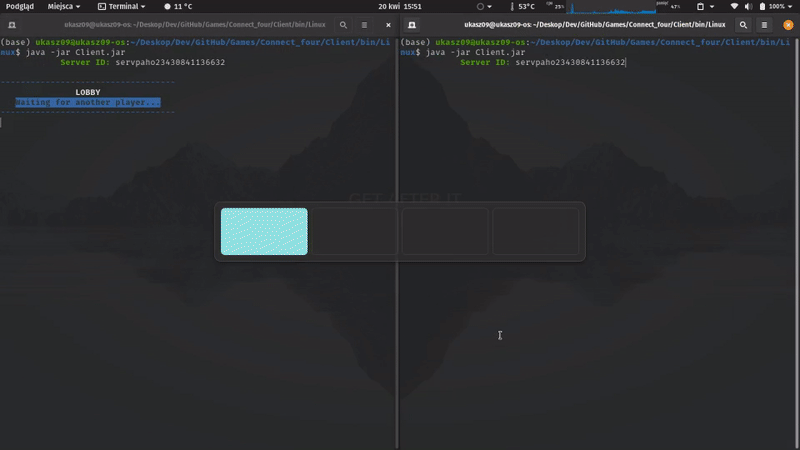This screenshot has width=800, height=450.
Task: Click the CPU usage graph in top bar
Action: pyautogui.click(x=612, y=7)
